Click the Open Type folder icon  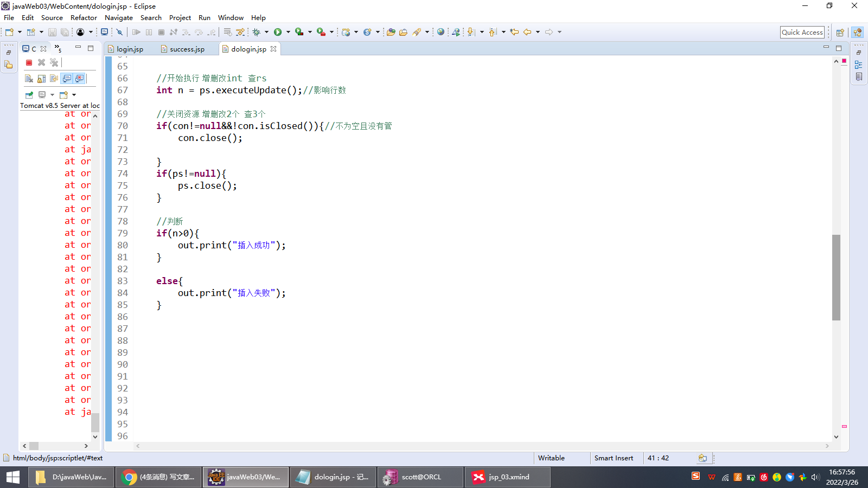[x=391, y=32]
